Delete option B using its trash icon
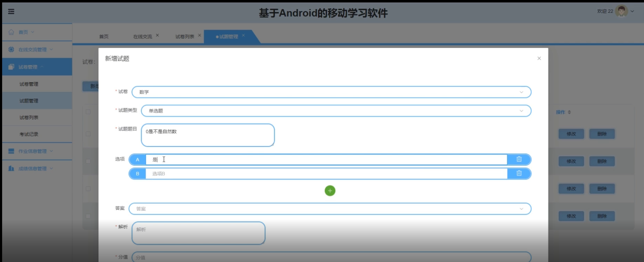The image size is (644, 262). (x=519, y=174)
